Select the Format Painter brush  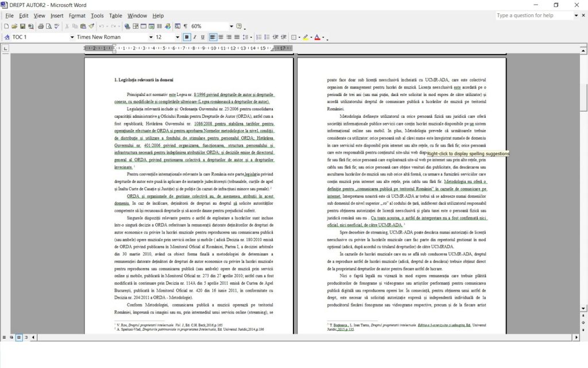(x=91, y=26)
